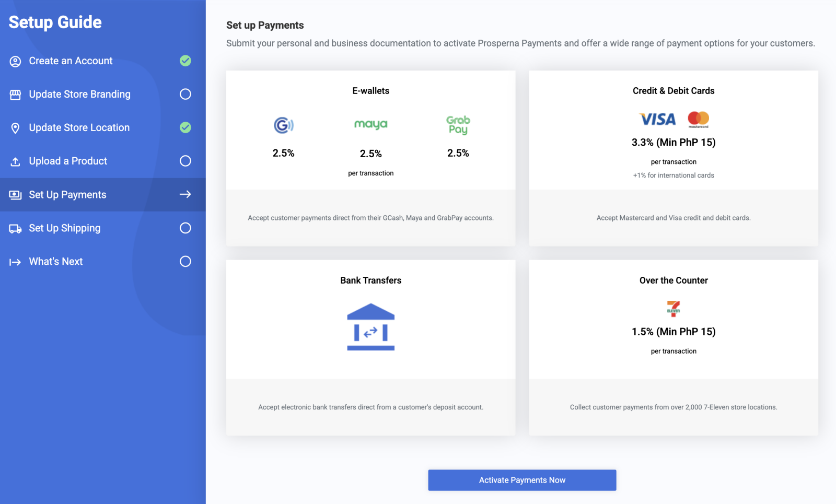Click the electronic bank transfers description

371,407
